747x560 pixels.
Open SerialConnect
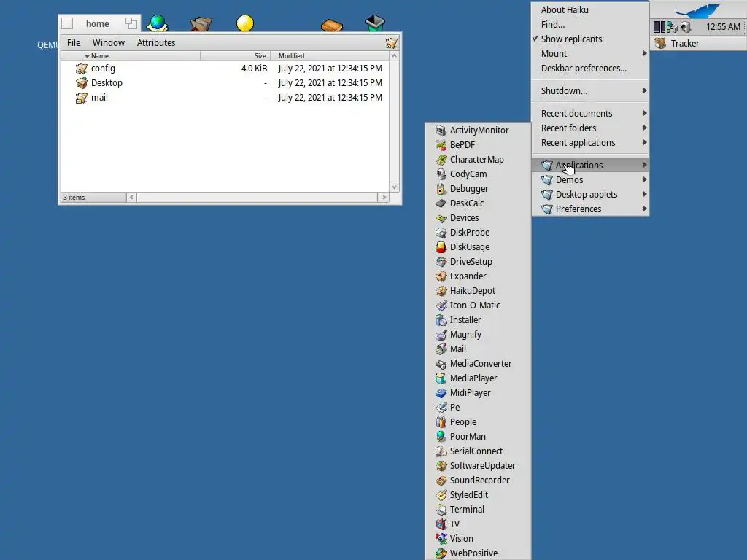(x=478, y=451)
